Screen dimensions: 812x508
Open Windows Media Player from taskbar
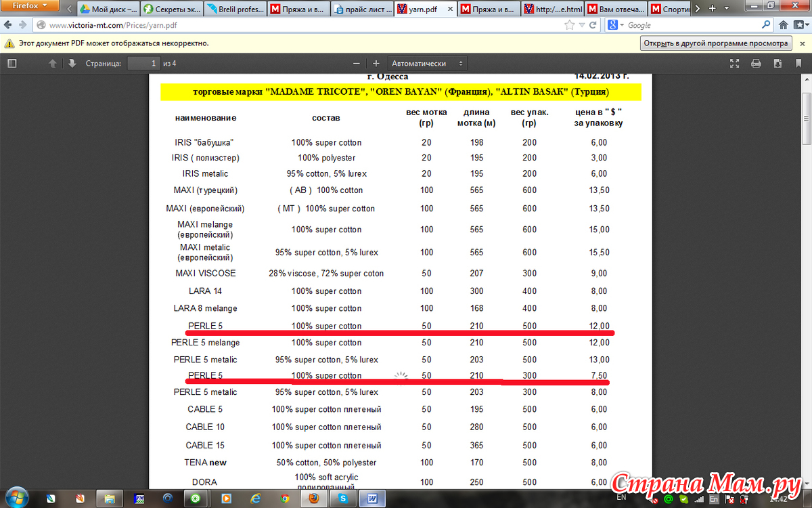coord(225,499)
